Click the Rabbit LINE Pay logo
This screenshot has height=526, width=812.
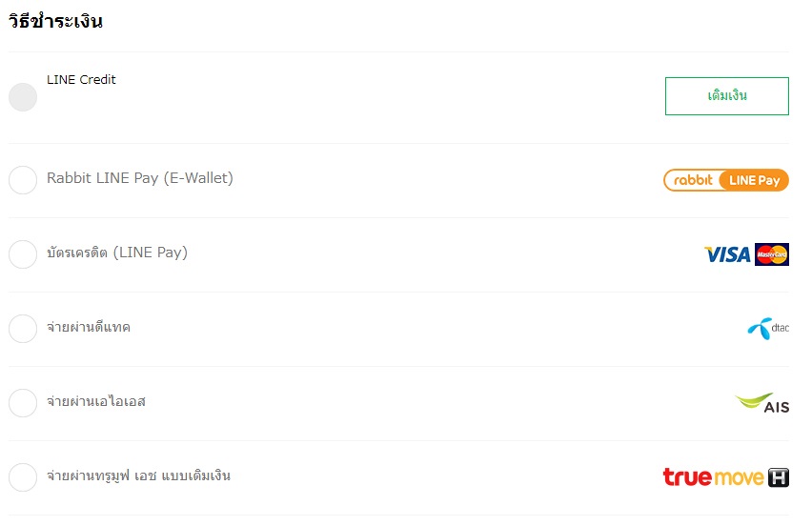tap(725, 180)
